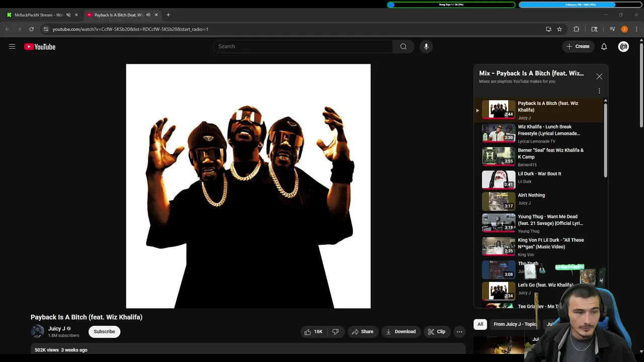Unmute the MrBackPackN Stream tab audio

[x=68, y=15]
